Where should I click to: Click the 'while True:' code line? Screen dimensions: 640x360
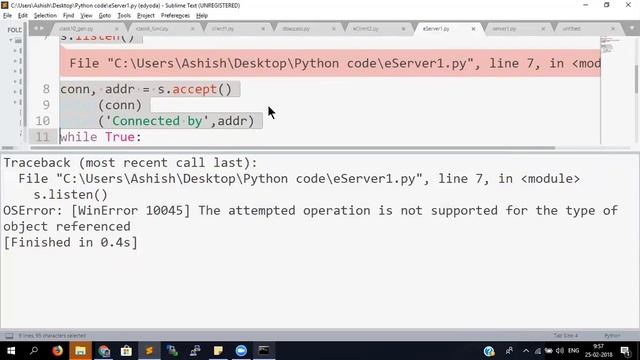100,137
